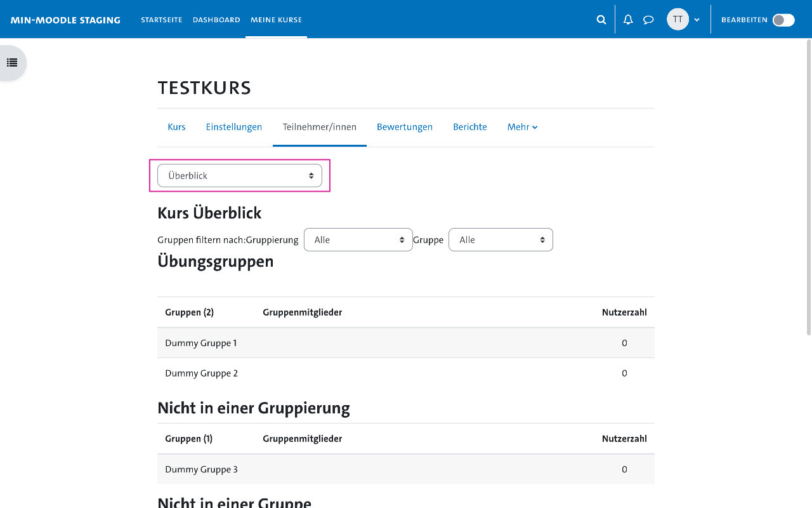Click the TT user avatar

pos(678,20)
